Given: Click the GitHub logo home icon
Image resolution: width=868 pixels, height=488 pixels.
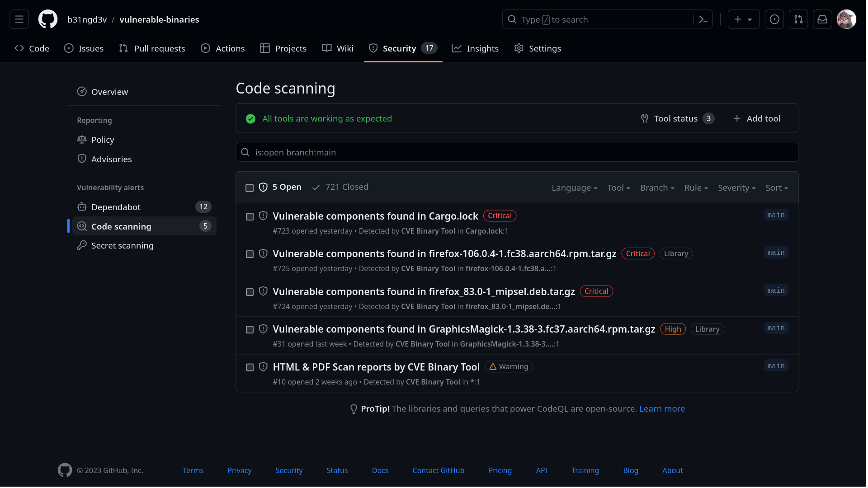Looking at the screenshot, I should pyautogui.click(x=48, y=19).
